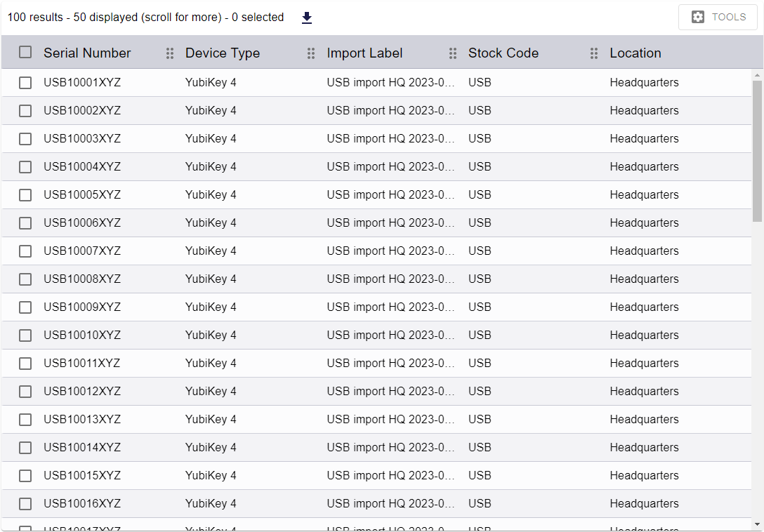Check the checkbox for USB10001XYZ

click(25, 82)
